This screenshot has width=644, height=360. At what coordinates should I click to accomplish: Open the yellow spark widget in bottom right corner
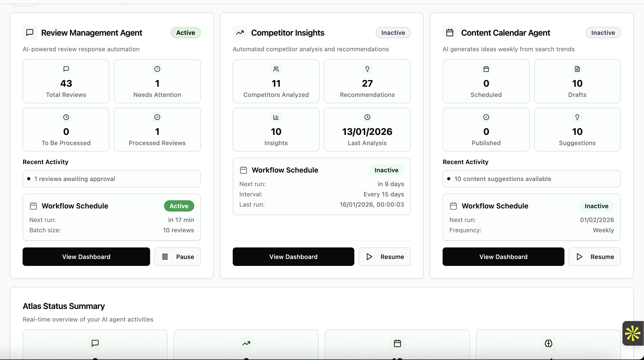tap(632, 333)
